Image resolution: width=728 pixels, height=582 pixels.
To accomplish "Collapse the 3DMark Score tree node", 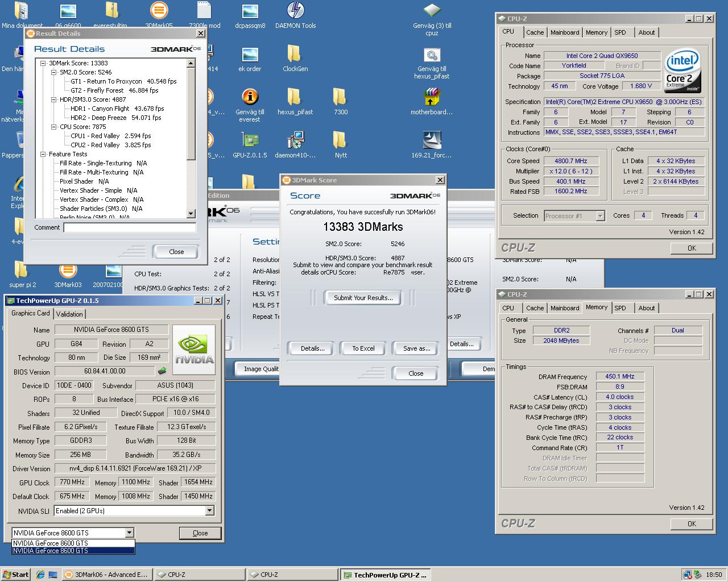I will (x=43, y=64).
